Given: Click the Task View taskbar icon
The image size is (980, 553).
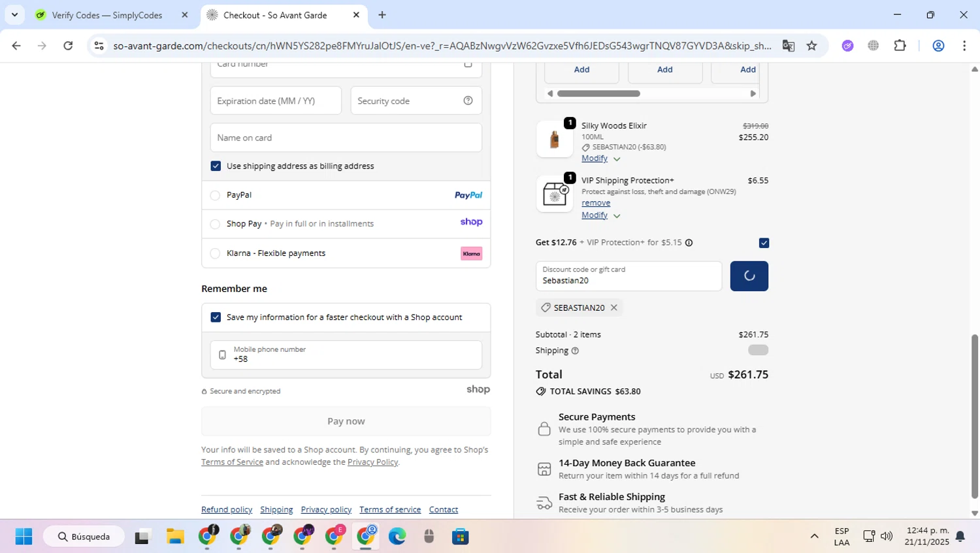Looking at the screenshot, I should [x=142, y=537].
